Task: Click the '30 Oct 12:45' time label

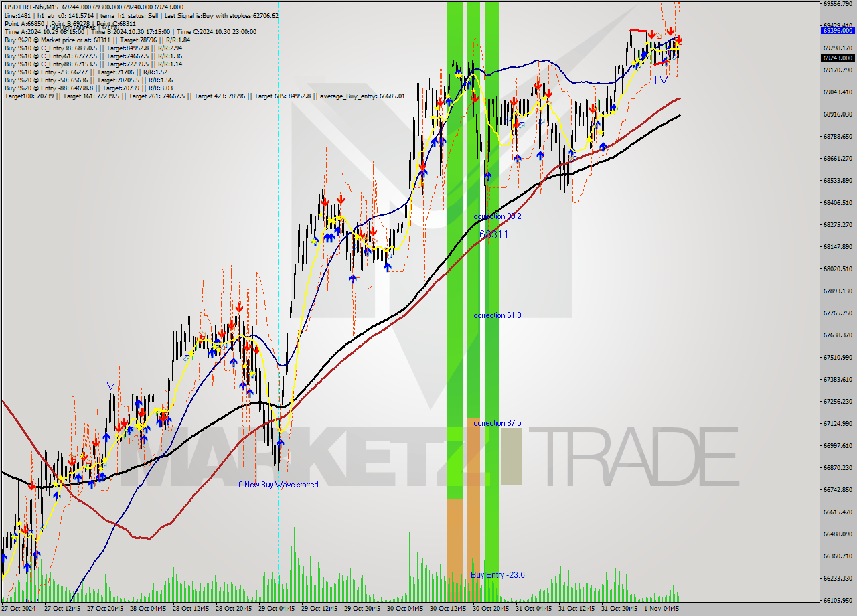Action: [448, 609]
